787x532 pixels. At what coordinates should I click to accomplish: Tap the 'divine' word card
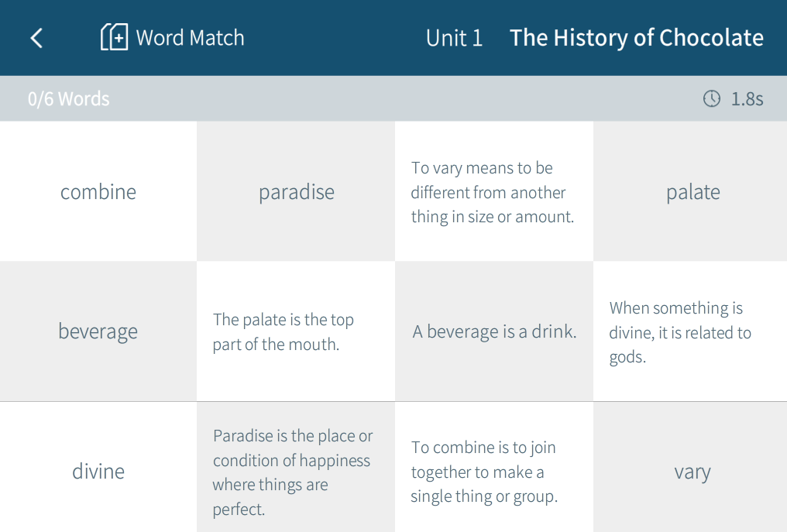point(98,471)
